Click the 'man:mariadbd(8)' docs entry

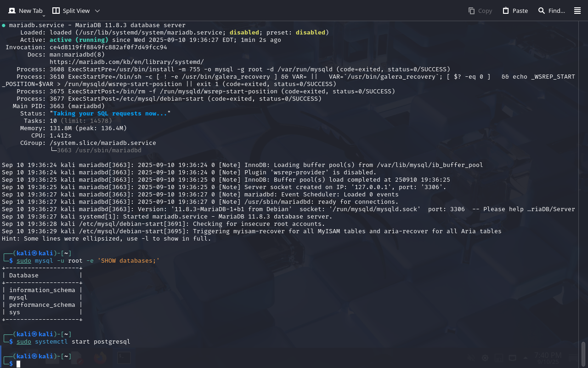(x=77, y=55)
